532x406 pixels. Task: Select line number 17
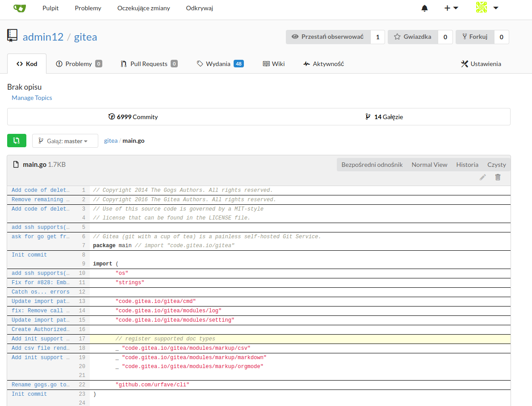click(x=82, y=339)
